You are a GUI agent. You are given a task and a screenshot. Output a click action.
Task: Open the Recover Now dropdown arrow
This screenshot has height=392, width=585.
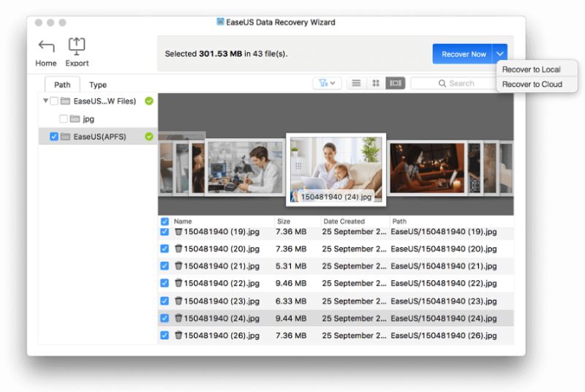500,54
